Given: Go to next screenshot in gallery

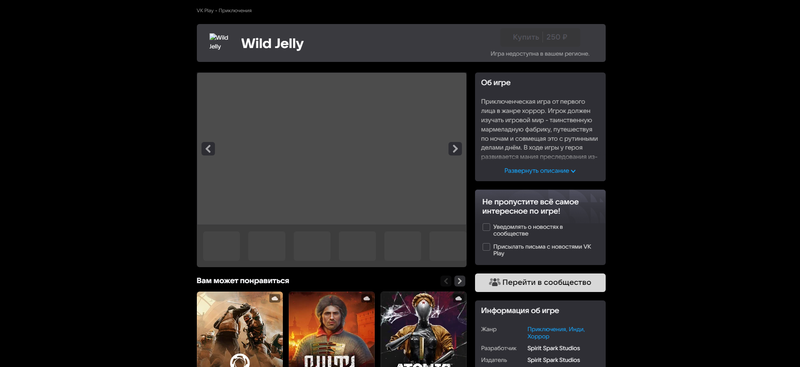Looking at the screenshot, I should 455,149.
